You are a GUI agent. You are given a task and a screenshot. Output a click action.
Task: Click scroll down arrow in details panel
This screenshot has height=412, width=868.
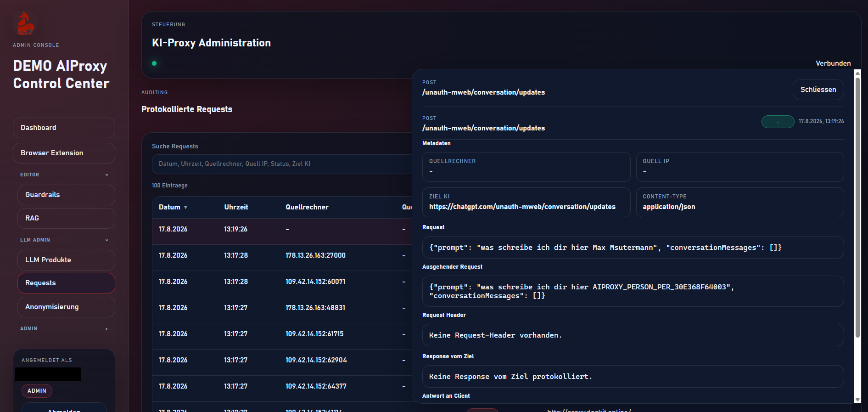pyautogui.click(x=857, y=400)
